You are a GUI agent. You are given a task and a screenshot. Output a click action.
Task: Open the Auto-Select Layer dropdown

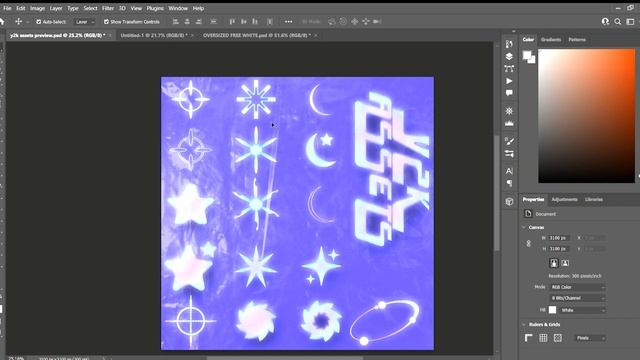click(85, 22)
